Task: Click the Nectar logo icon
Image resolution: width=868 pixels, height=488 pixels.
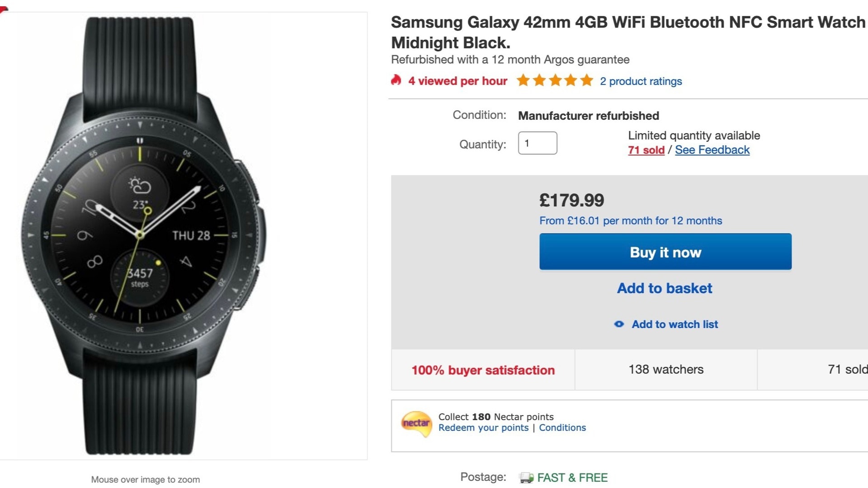Action: point(416,423)
